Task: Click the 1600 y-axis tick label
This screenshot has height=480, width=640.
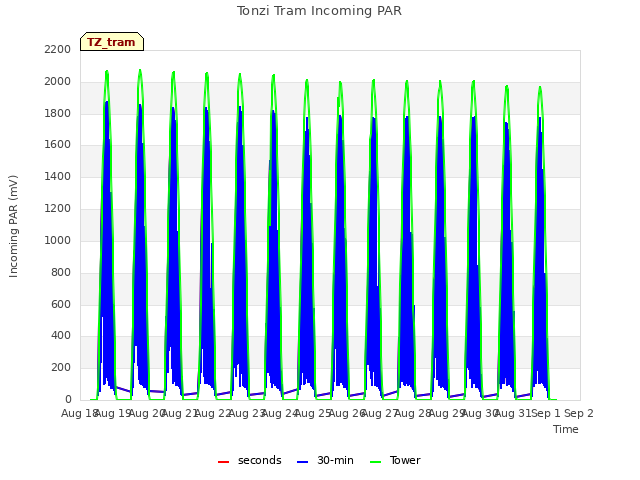Action: click(x=58, y=144)
